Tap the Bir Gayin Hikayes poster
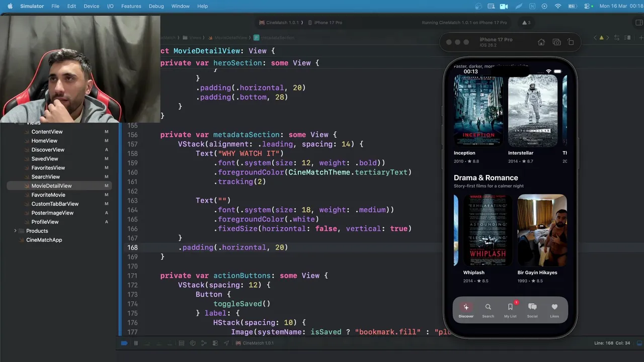 (x=542, y=230)
